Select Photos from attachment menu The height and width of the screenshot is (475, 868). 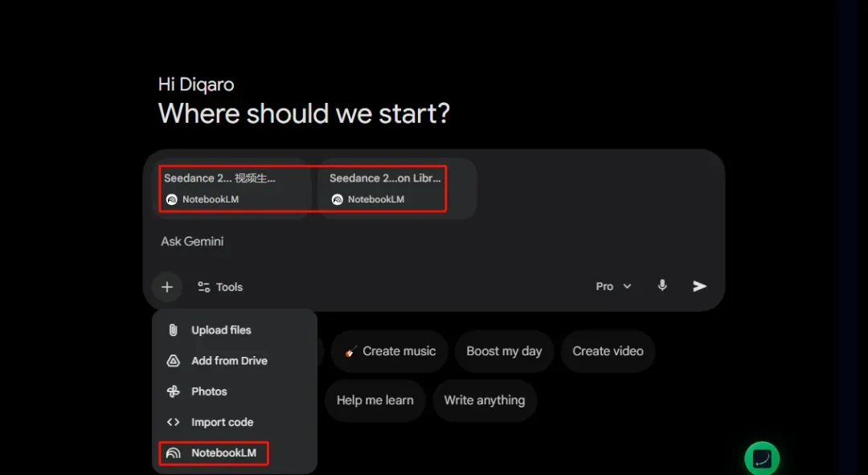click(x=234, y=391)
